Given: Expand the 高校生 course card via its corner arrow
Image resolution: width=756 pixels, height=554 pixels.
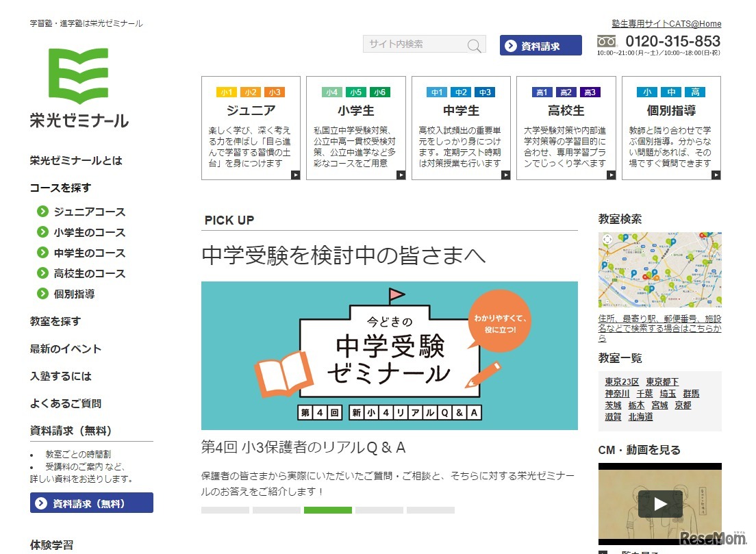Looking at the screenshot, I should (x=612, y=175).
